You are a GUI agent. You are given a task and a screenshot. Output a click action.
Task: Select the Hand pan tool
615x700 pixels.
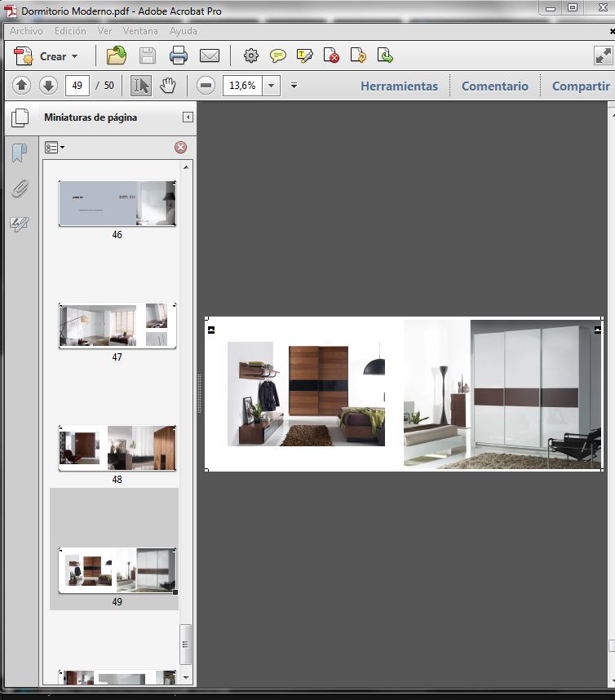[168, 86]
